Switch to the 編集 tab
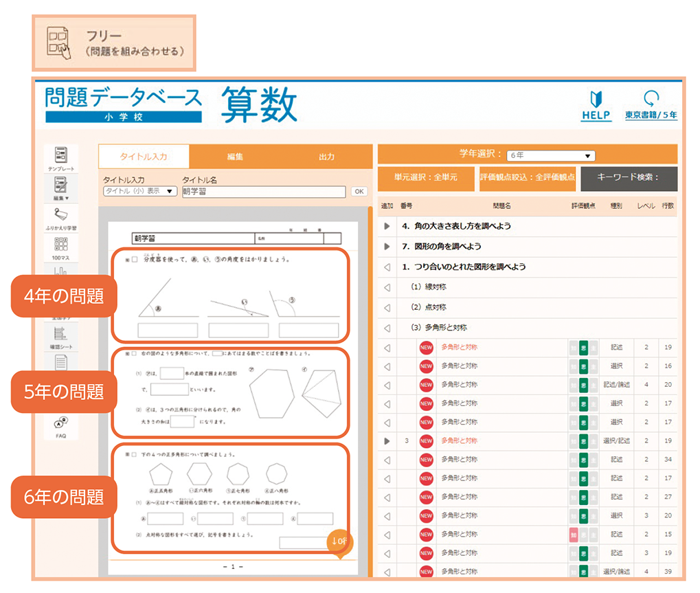Viewport: 700px width, 593px height. [x=235, y=157]
